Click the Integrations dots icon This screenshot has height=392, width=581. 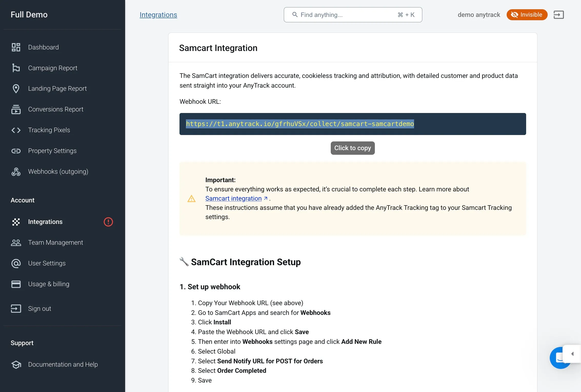(16, 222)
